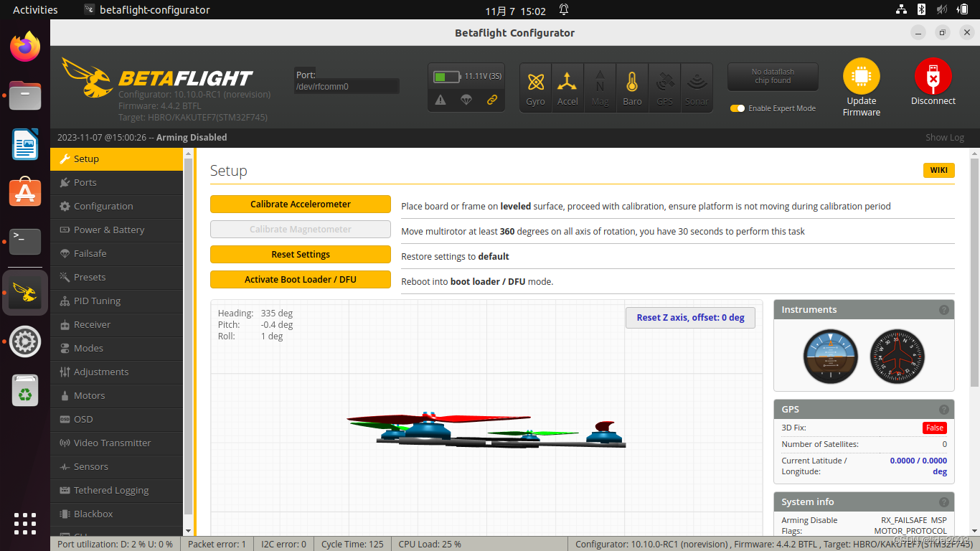Click the artificial horizon instrument
Image resolution: width=980 pixels, height=551 pixels.
831,357
